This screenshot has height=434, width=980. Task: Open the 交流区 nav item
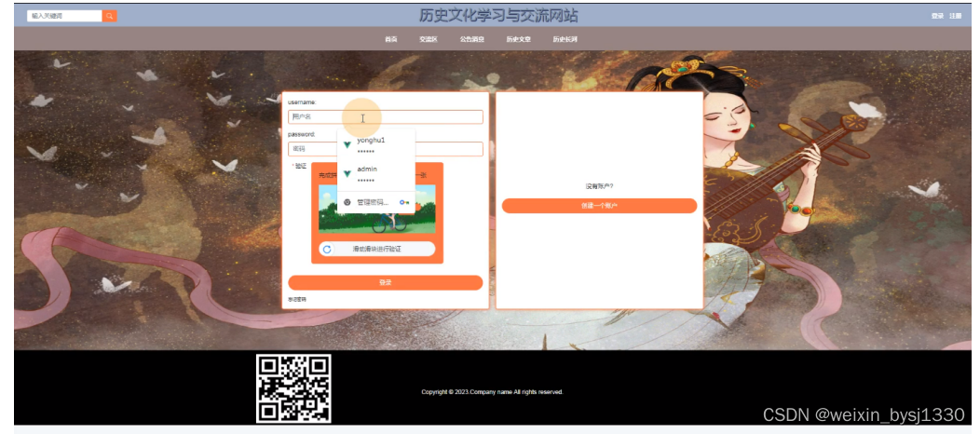(429, 39)
